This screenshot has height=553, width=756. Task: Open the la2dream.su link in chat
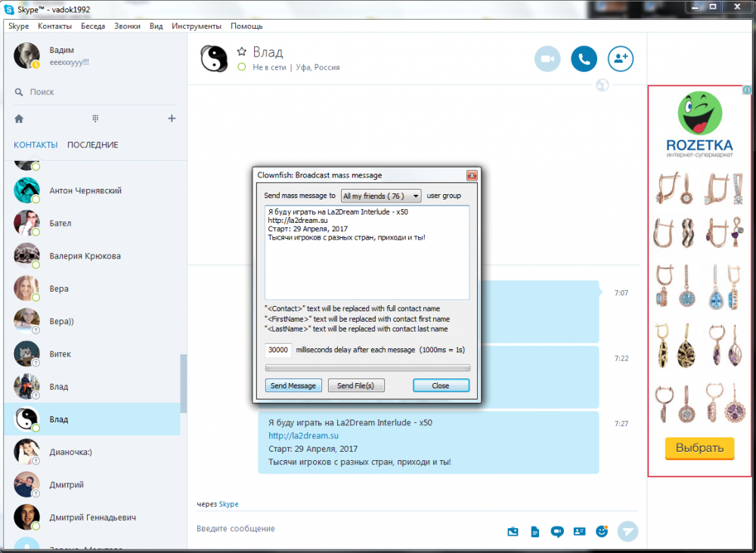coord(303,436)
